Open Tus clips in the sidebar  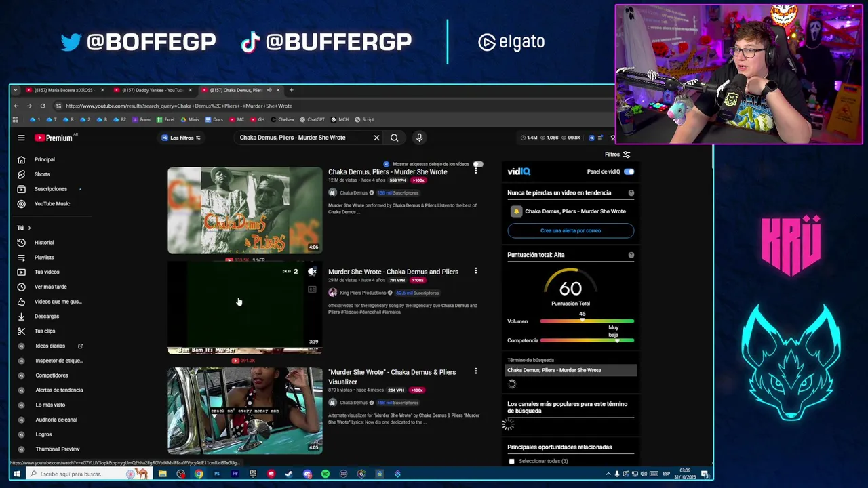45,331
